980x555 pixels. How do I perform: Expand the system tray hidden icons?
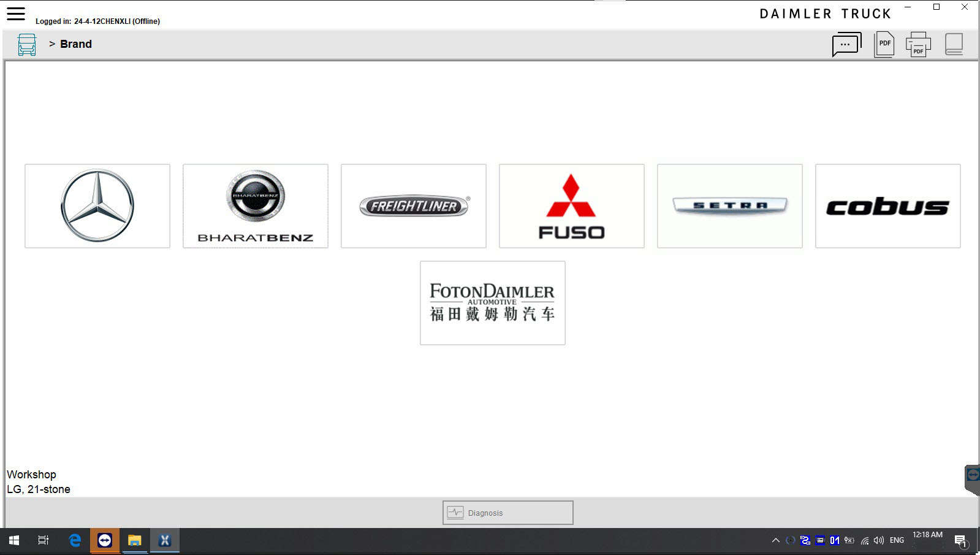coord(775,540)
